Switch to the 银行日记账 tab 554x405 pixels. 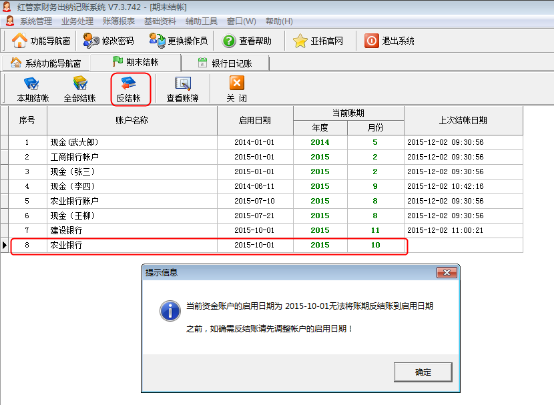225,63
